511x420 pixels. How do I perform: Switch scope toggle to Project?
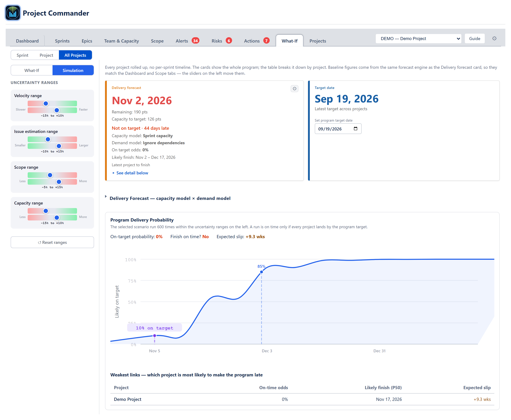pos(46,55)
